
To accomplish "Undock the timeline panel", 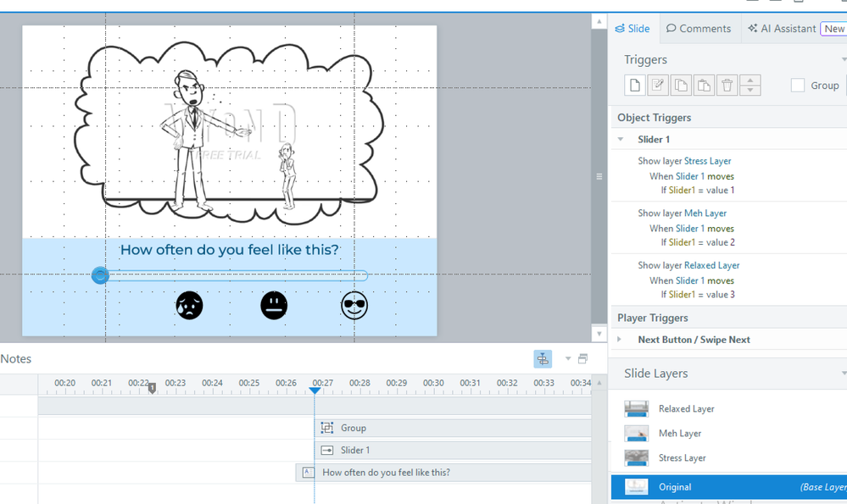I will click(582, 359).
